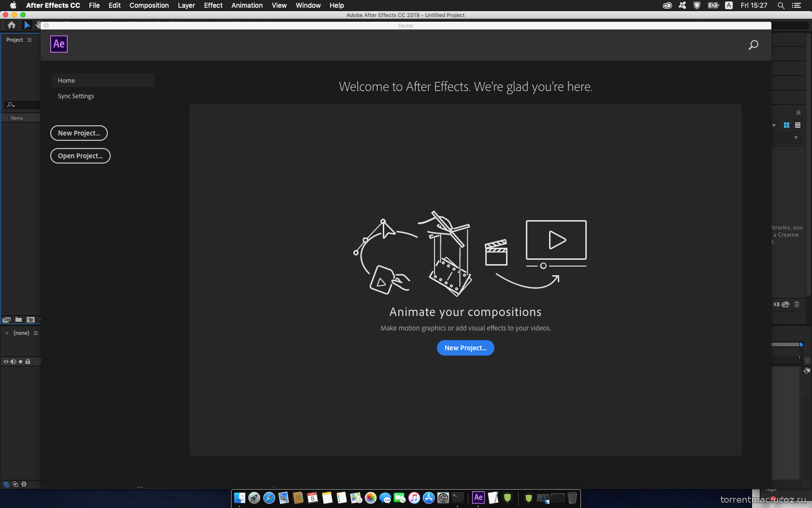The height and width of the screenshot is (508, 812).
Task: Expand the library selection dropdown arrow
Action: [x=796, y=137]
